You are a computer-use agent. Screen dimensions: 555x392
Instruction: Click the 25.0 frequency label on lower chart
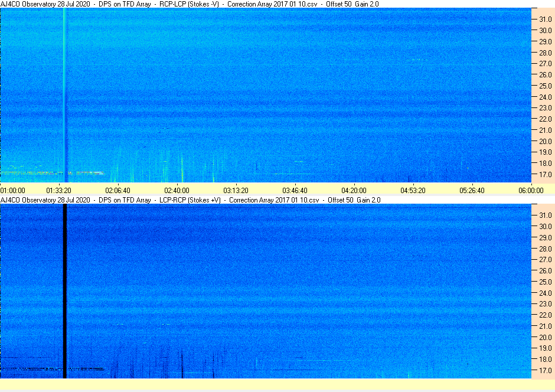coord(546,282)
